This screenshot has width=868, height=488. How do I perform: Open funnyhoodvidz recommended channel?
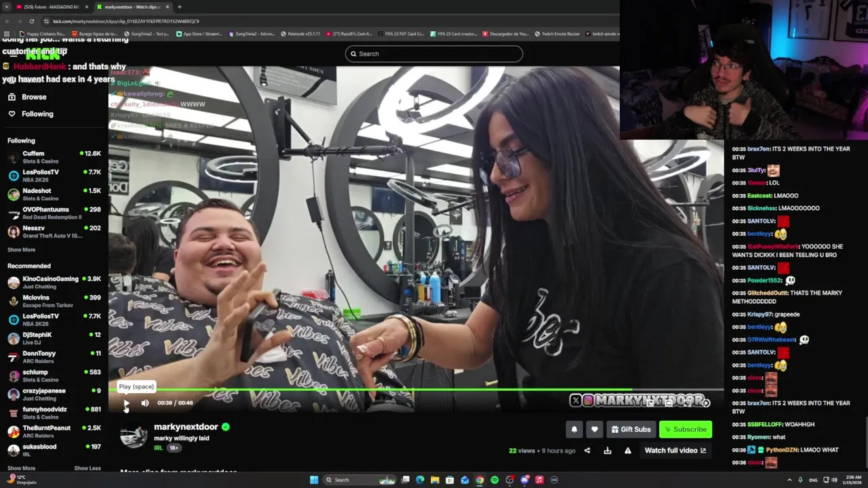point(54,413)
